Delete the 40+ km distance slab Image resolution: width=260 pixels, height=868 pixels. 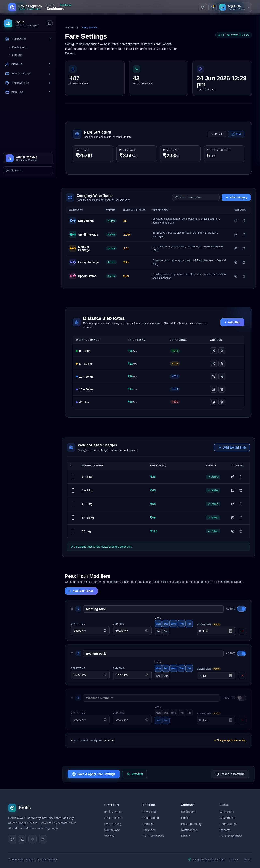click(222, 402)
